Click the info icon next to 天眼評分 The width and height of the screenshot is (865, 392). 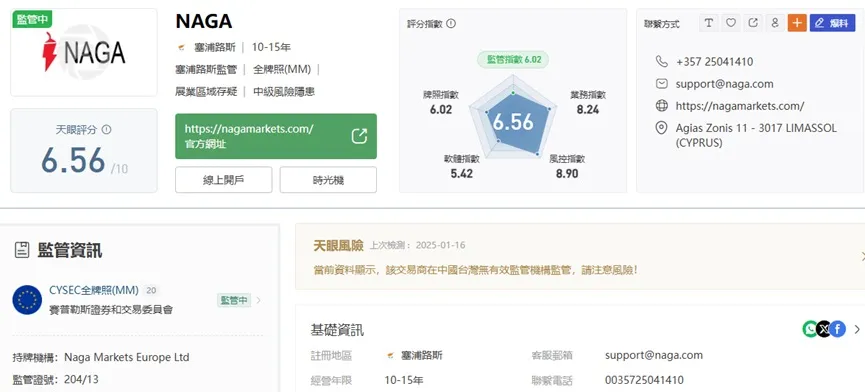tap(106, 130)
